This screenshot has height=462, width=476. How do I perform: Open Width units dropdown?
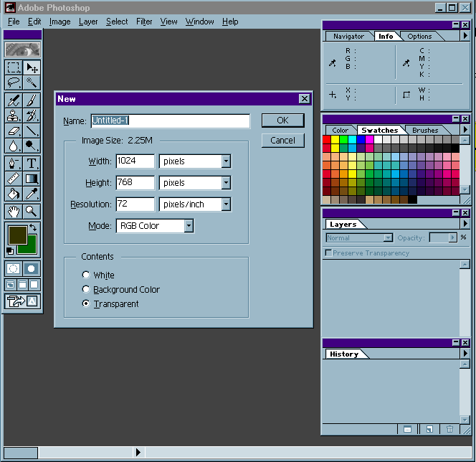click(226, 161)
